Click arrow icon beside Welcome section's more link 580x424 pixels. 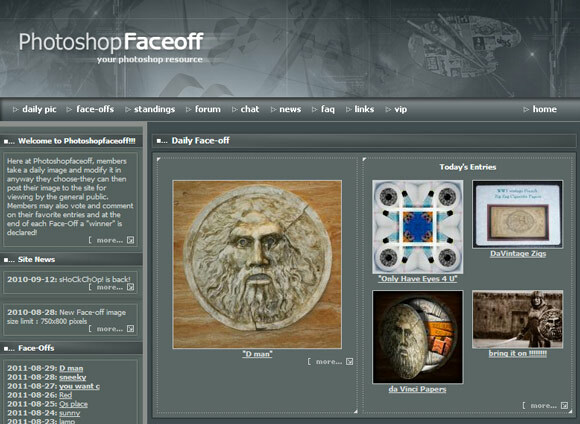coord(131,240)
